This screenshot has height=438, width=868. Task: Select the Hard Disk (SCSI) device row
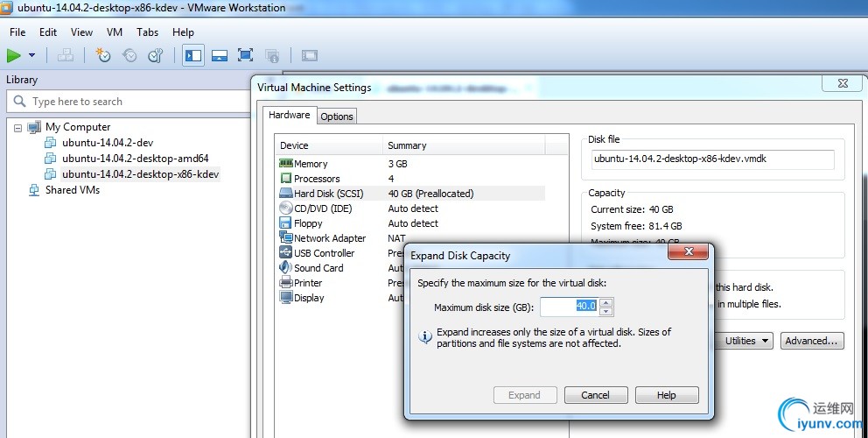411,194
